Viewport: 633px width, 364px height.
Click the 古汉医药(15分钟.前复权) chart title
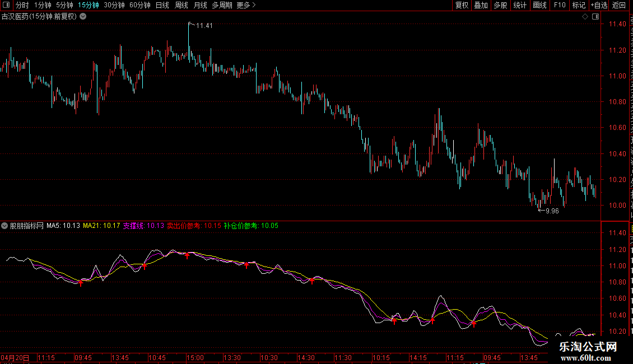(39, 17)
